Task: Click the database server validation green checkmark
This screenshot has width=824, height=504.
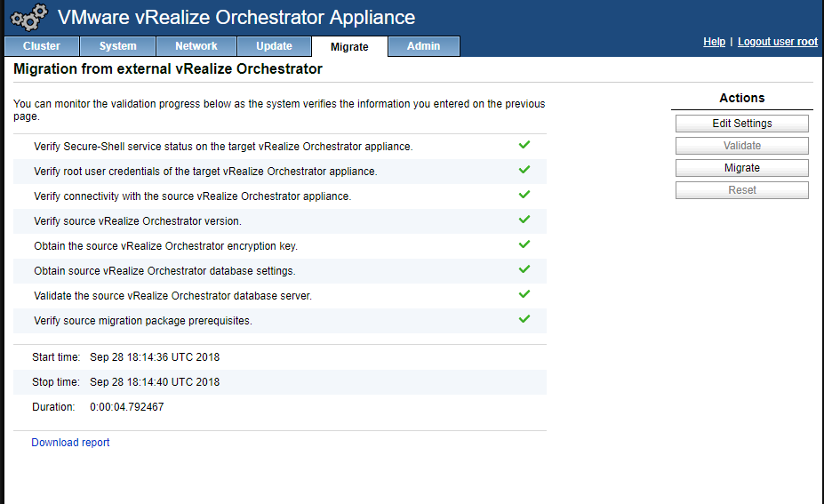Action: click(x=524, y=294)
